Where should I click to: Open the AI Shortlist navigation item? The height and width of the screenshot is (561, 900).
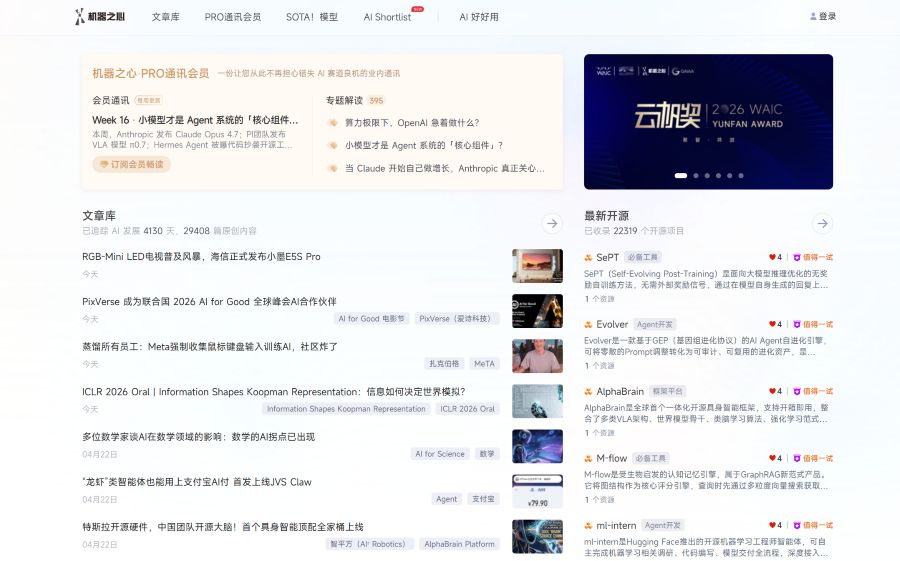coord(387,17)
